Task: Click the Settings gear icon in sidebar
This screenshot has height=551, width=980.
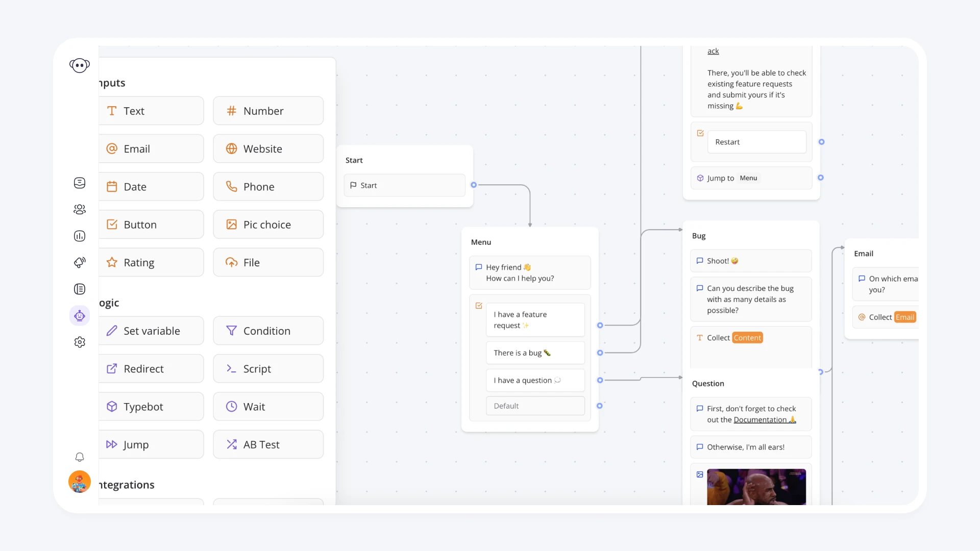Action: tap(80, 342)
